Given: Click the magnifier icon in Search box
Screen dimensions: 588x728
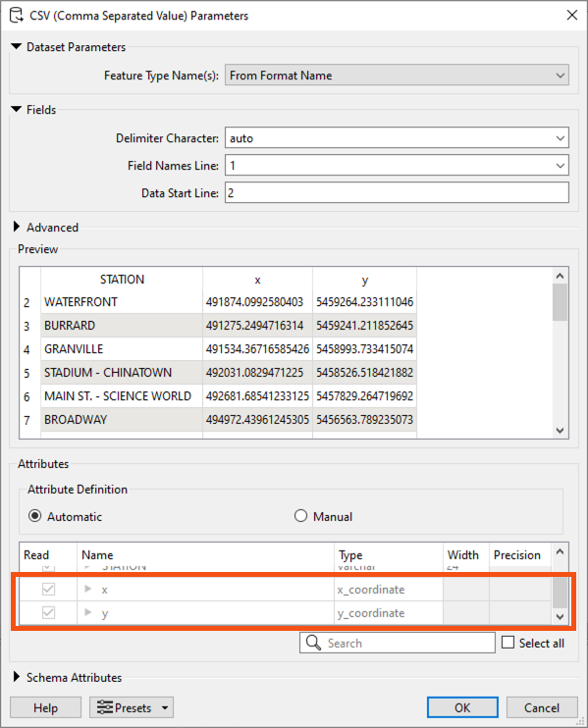Looking at the screenshot, I should point(313,643).
